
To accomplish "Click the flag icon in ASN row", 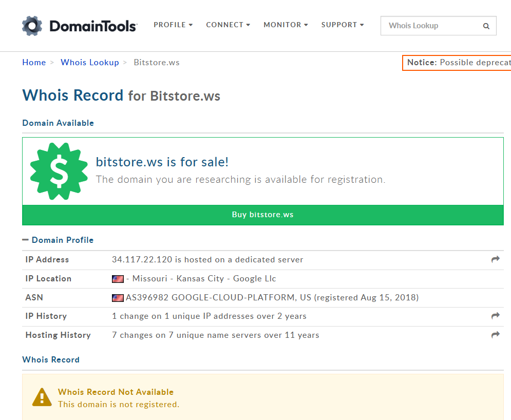I will pyautogui.click(x=118, y=298).
